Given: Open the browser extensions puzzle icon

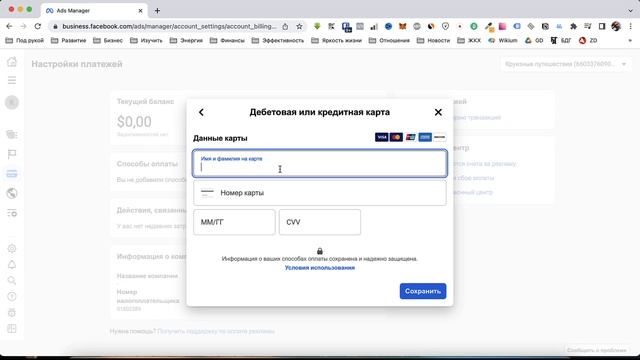Looking at the screenshot, I should (x=573, y=26).
